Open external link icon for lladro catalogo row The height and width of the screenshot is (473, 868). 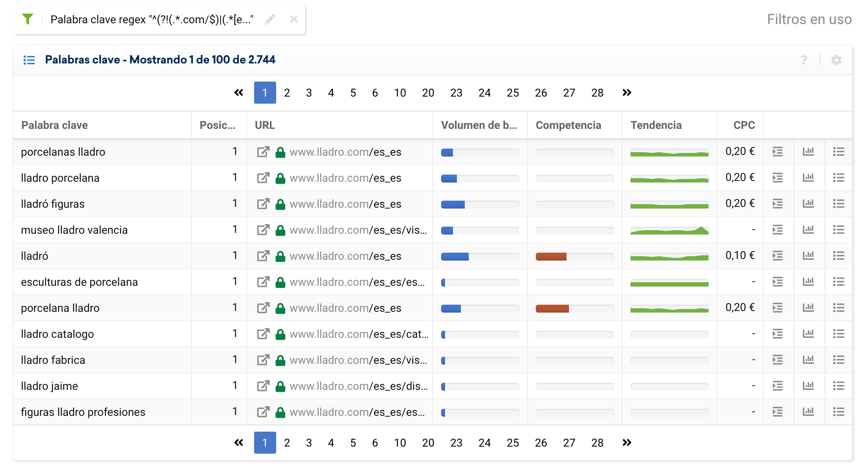click(x=263, y=334)
